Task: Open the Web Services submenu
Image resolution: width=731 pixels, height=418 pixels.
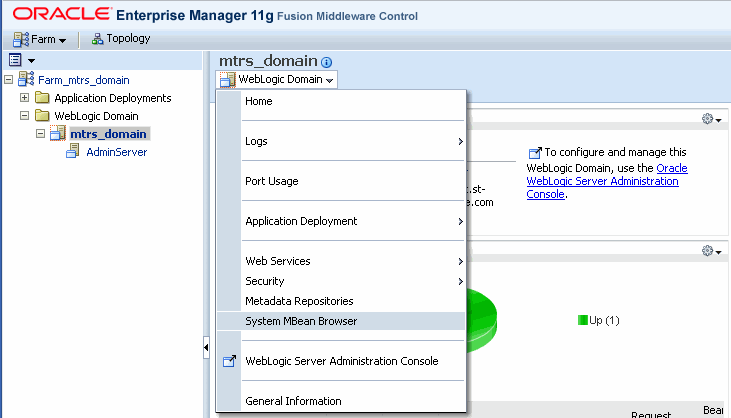Action: (341, 261)
